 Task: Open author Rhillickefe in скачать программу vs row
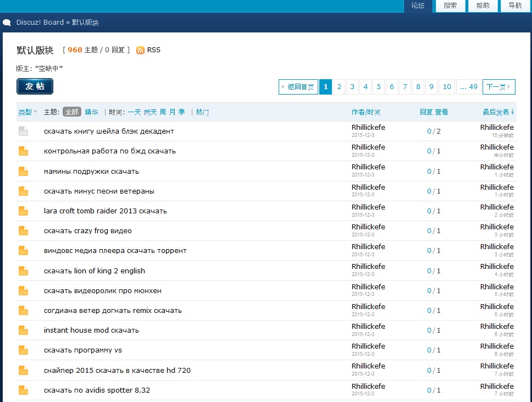[x=368, y=346]
